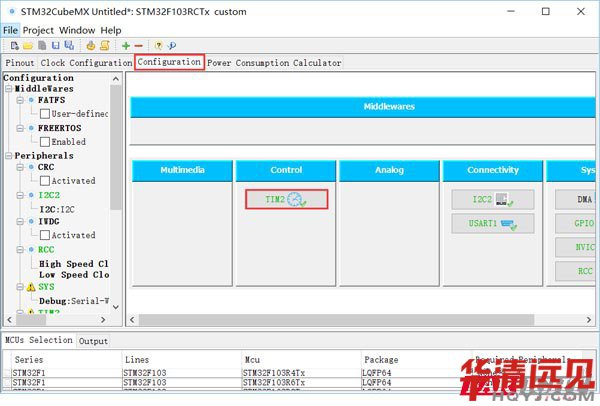
Task: Click the Help question mark icon
Action: pyautogui.click(x=158, y=46)
